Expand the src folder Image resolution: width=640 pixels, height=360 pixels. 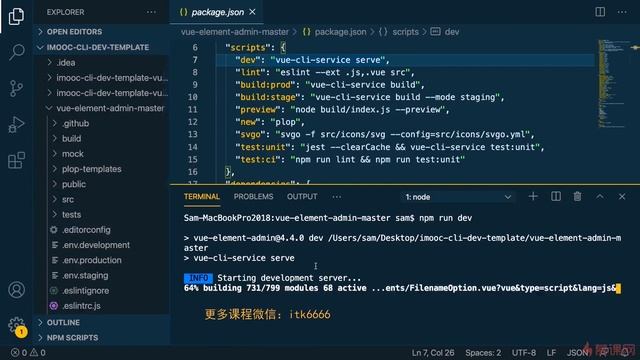coord(101,199)
